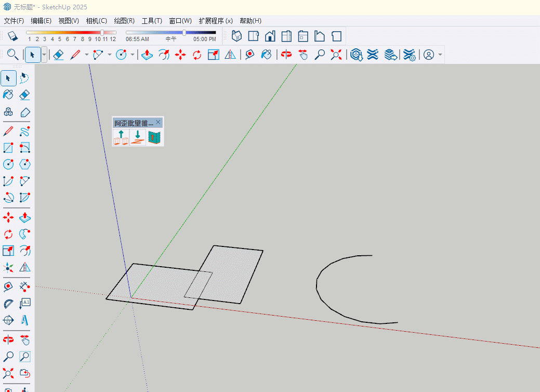This screenshot has width=540, height=392.
Task: Open Extension Warehouse from top toolbar
Action: (372, 55)
